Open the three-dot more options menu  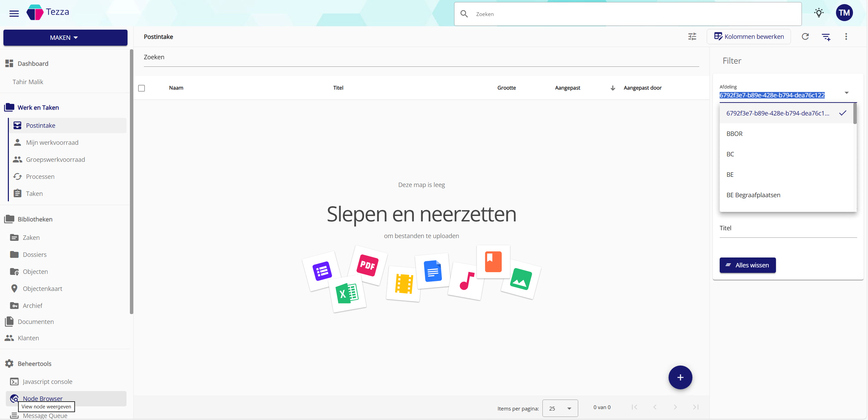click(846, 36)
